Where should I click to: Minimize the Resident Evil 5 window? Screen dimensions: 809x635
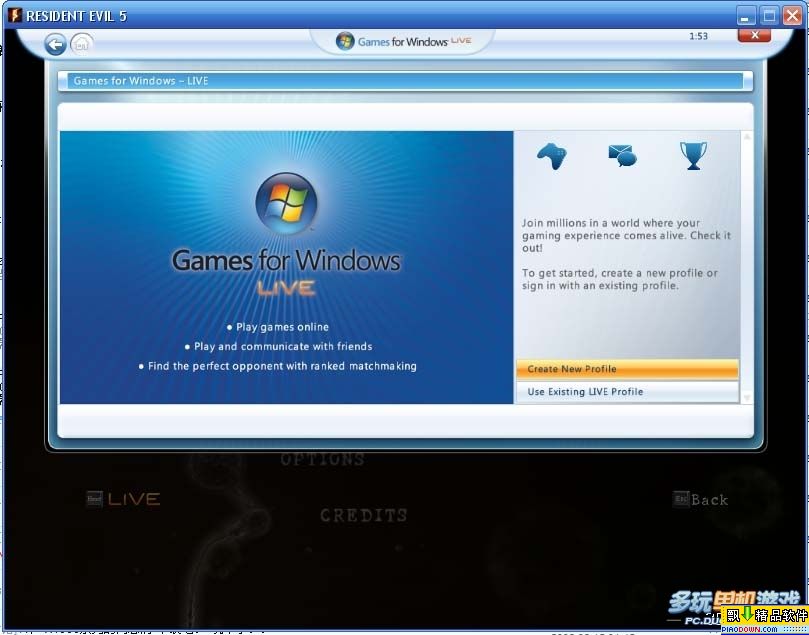click(745, 16)
